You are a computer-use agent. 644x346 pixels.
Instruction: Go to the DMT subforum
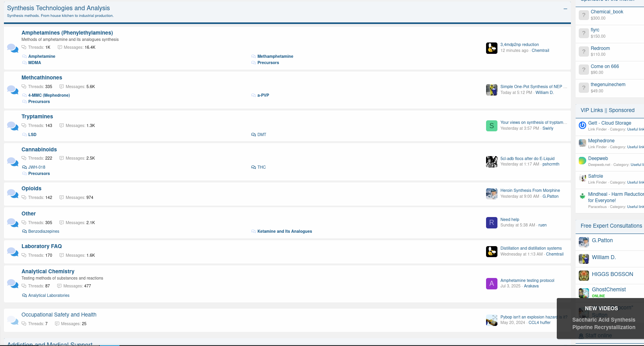click(x=262, y=134)
